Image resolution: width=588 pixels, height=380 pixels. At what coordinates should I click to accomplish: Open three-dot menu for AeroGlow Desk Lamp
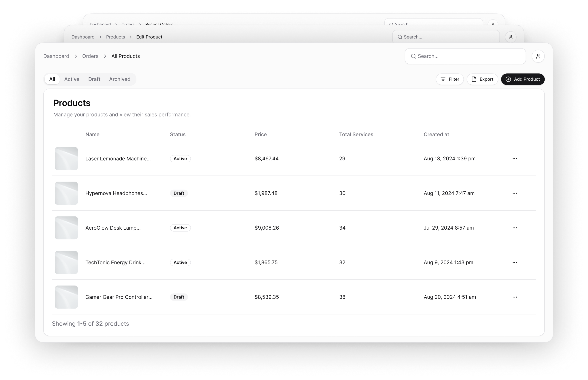514,228
